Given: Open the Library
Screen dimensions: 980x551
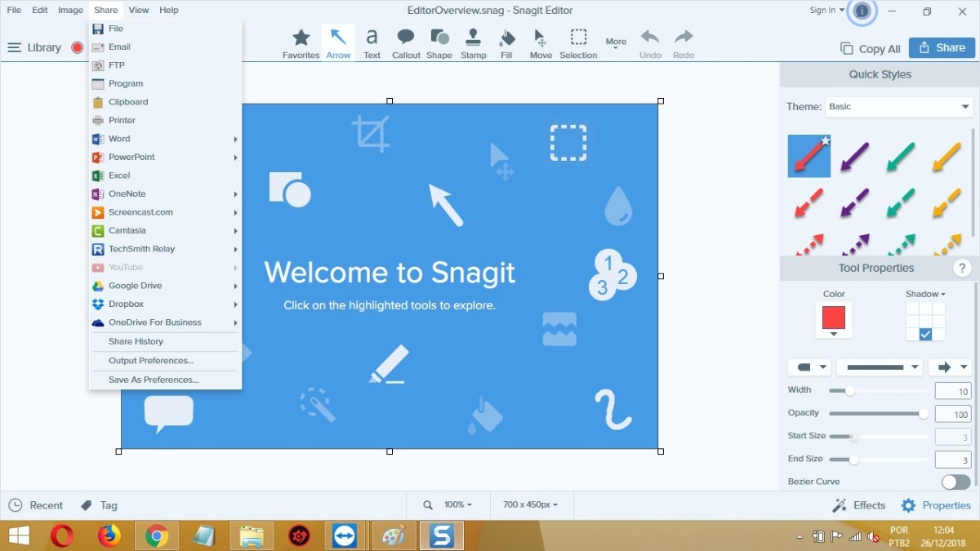Looking at the screenshot, I should point(34,47).
